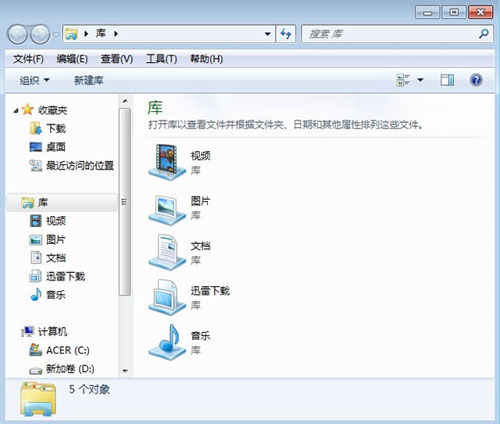
Task: Expand the arrow before 库 in address bar
Action: click(x=86, y=34)
